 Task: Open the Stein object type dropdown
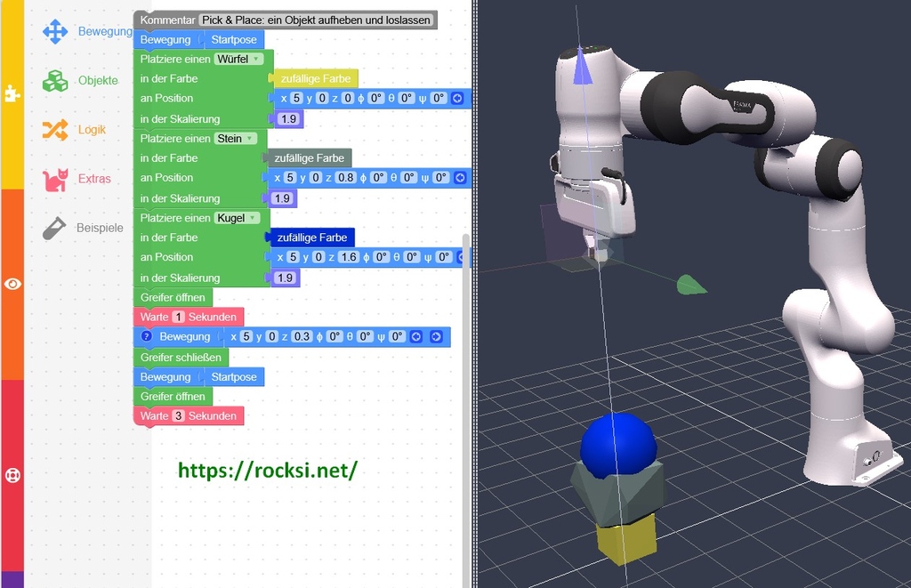click(x=235, y=138)
